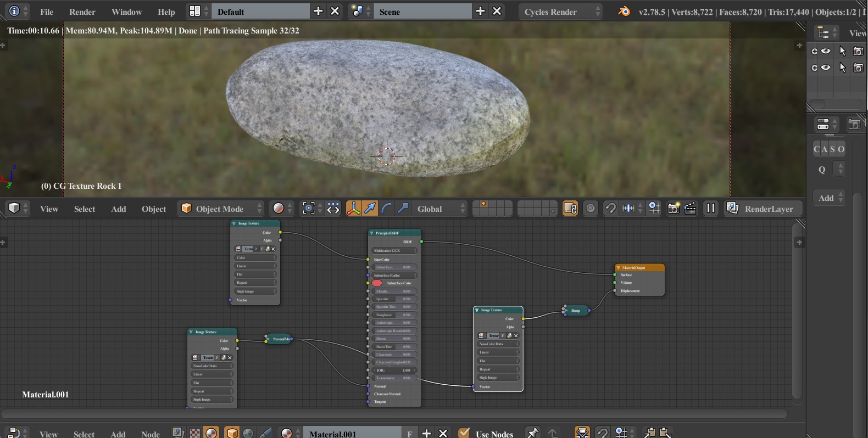The width and height of the screenshot is (868, 438).
Task: Pause the viewport preview render
Action: click(x=711, y=208)
